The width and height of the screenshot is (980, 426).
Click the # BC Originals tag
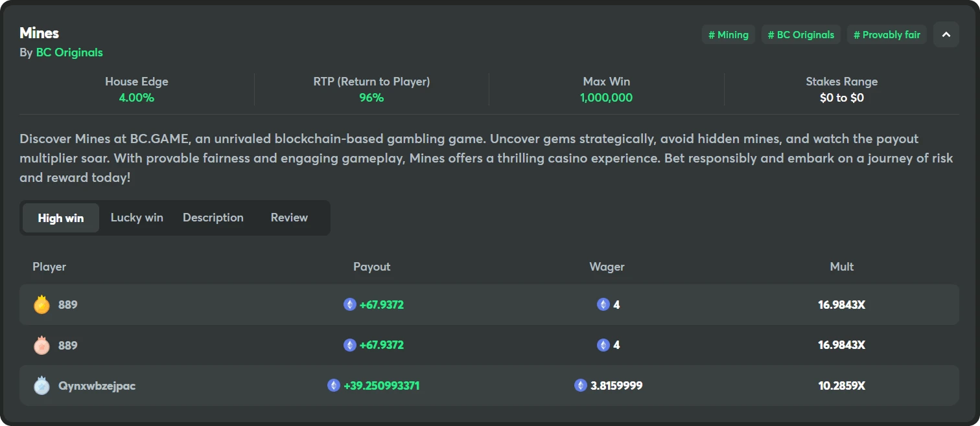pos(801,35)
